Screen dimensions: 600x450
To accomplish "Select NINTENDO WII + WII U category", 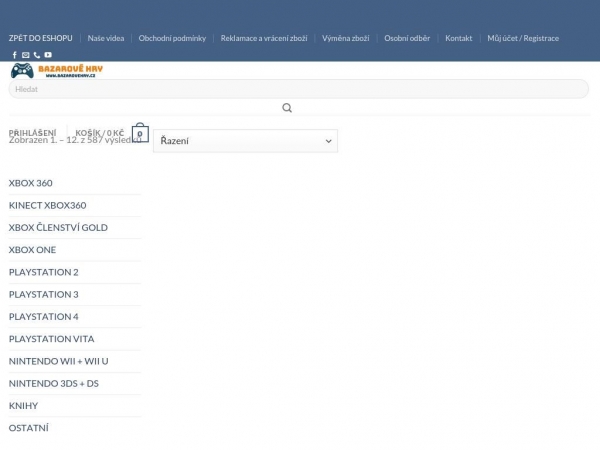I will click(59, 361).
